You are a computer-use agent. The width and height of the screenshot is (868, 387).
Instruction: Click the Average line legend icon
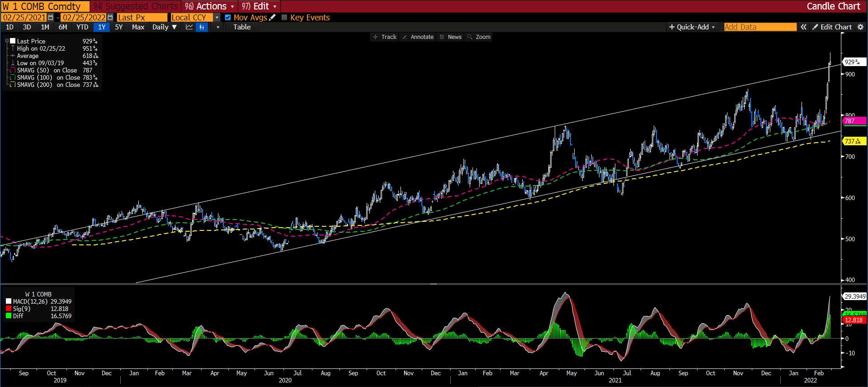pyautogui.click(x=13, y=56)
